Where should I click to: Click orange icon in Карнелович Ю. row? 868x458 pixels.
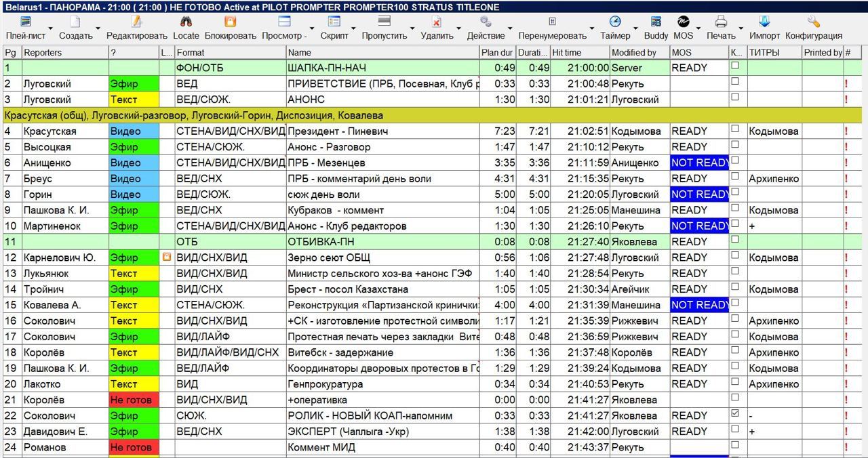[166, 257]
